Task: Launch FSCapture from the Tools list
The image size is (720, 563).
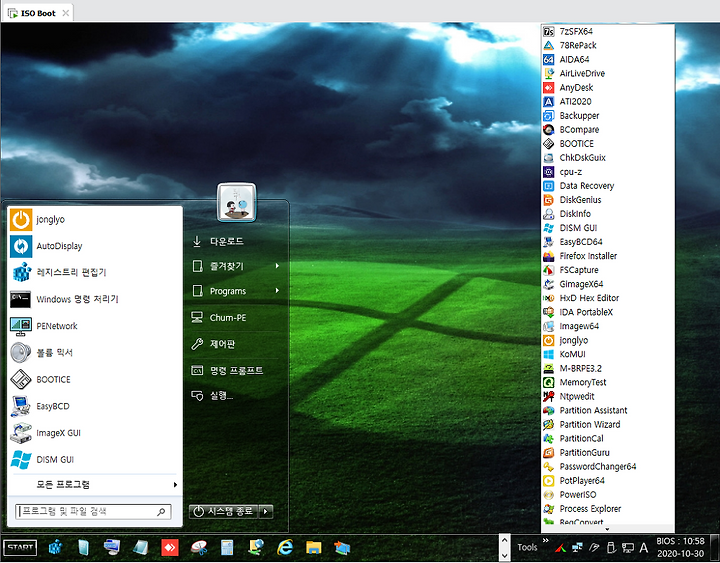Action: click(x=608, y=270)
